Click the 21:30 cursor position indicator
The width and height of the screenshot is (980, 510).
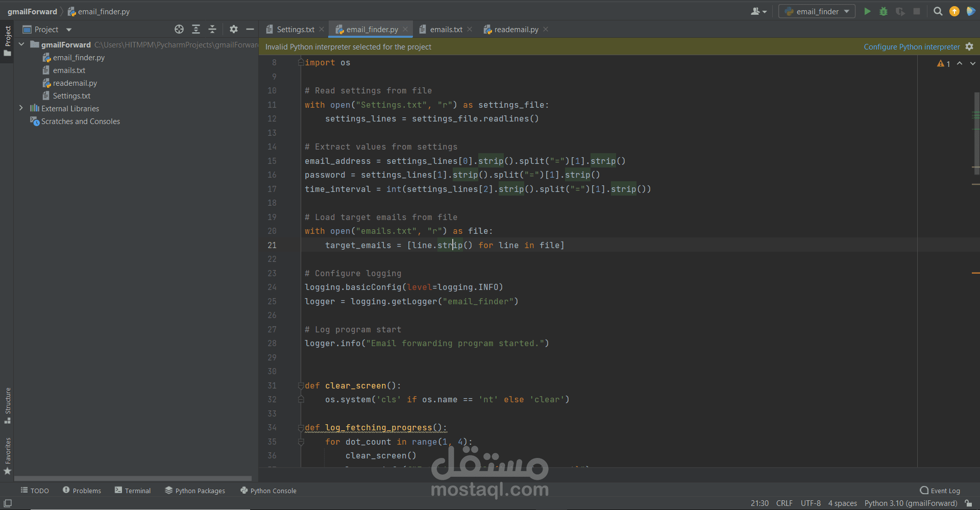click(x=759, y=503)
